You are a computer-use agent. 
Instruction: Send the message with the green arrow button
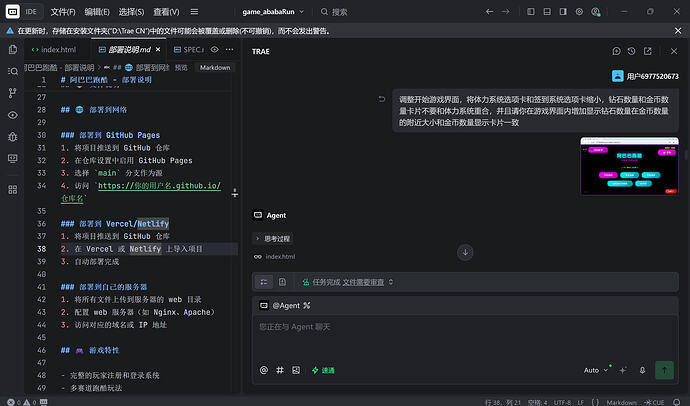[x=664, y=370]
